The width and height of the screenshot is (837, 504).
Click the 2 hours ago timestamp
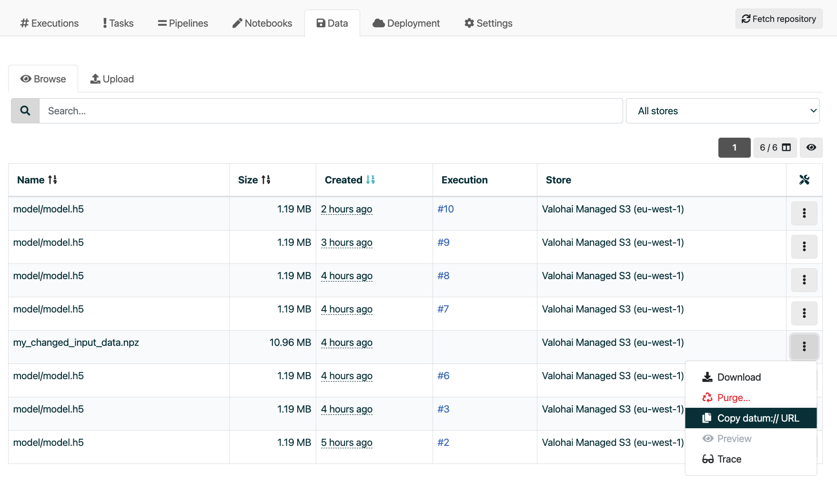click(346, 209)
